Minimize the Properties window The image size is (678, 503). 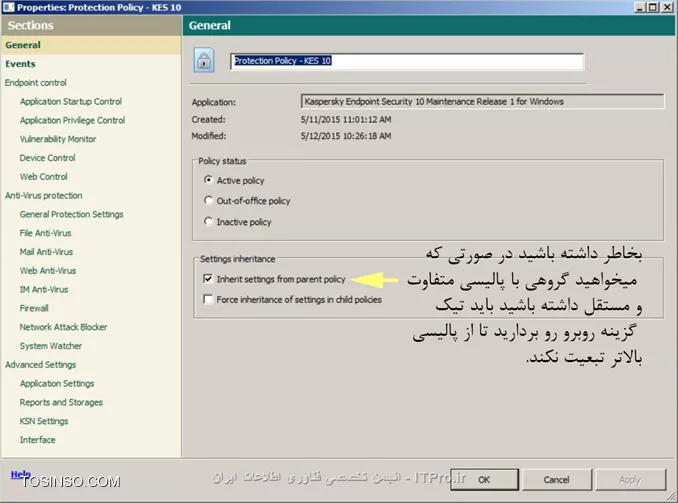pyautogui.click(x=640, y=7)
